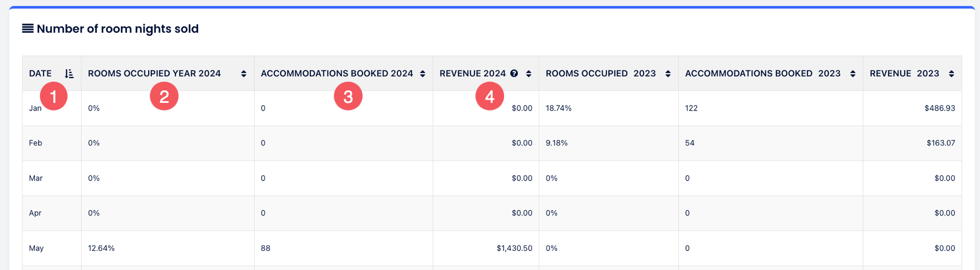Click the Revenue 2024 sort arrows
The image size is (980, 270).
click(529, 73)
